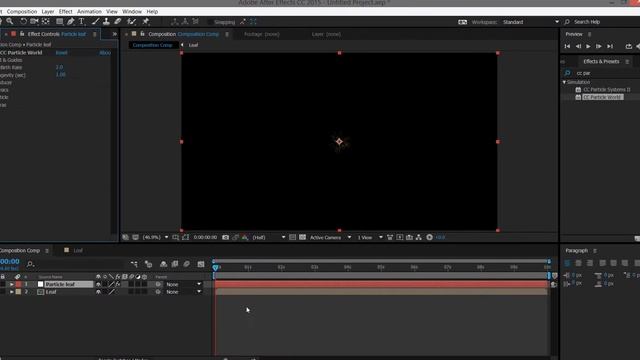Toggle visibility of Particle leaf layer

click(x=98, y=284)
